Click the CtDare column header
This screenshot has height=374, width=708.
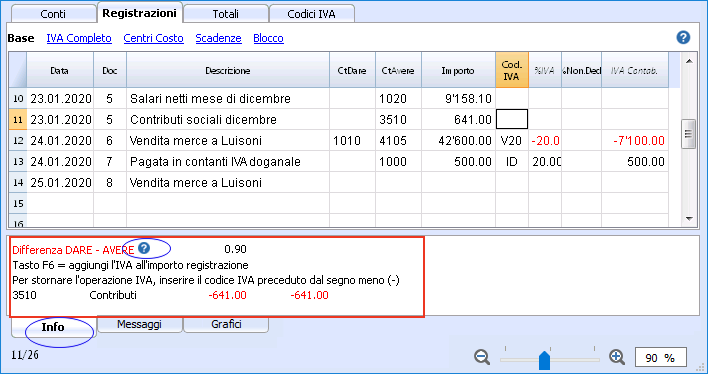pyautogui.click(x=352, y=70)
